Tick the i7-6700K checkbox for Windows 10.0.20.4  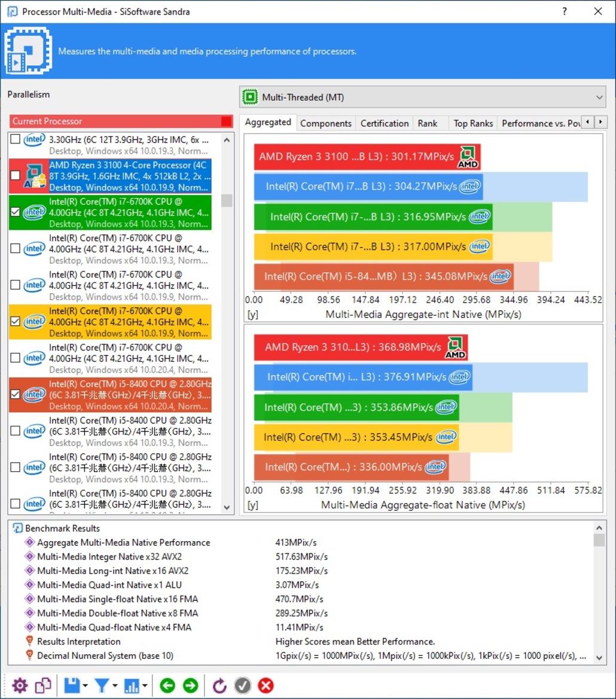pyautogui.click(x=15, y=358)
